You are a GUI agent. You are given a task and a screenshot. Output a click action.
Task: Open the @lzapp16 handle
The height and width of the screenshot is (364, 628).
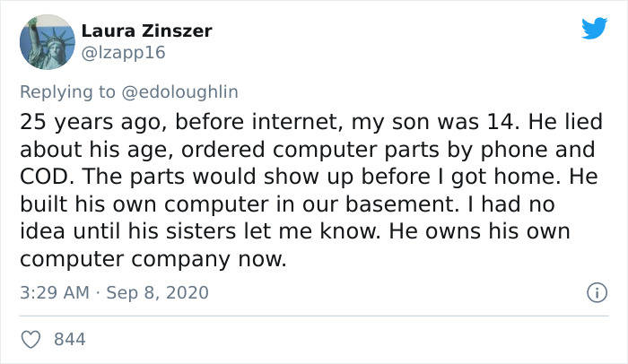tap(124, 53)
